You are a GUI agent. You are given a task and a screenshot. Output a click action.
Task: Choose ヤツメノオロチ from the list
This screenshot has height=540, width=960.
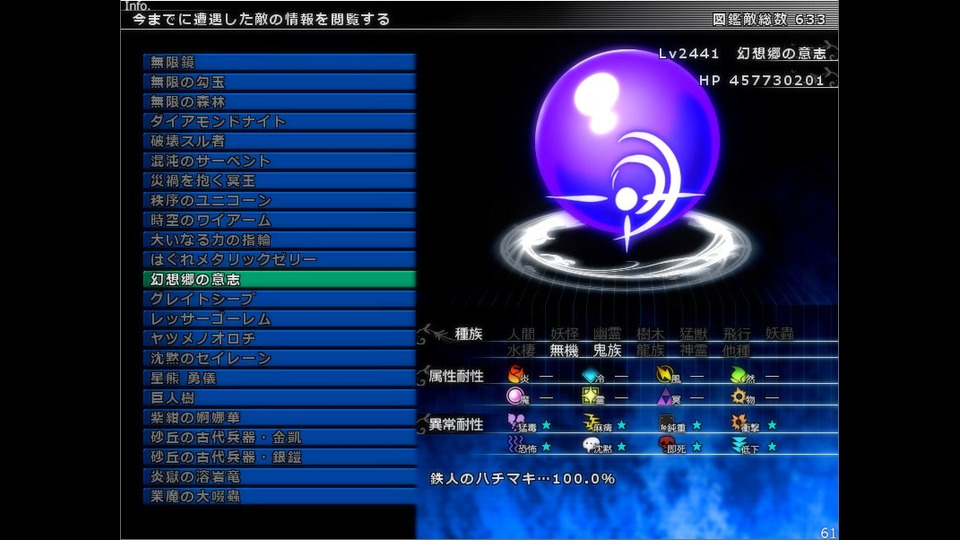coord(279,339)
